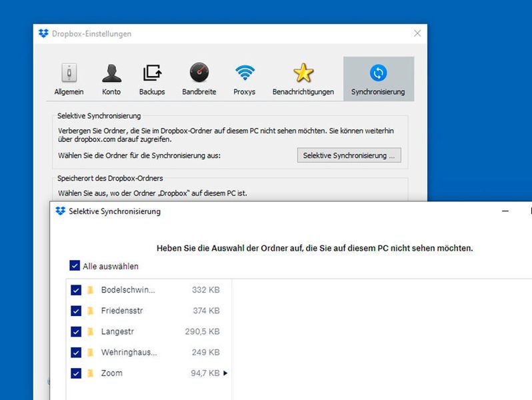Expand the Zoom folder arrow

(x=225, y=373)
